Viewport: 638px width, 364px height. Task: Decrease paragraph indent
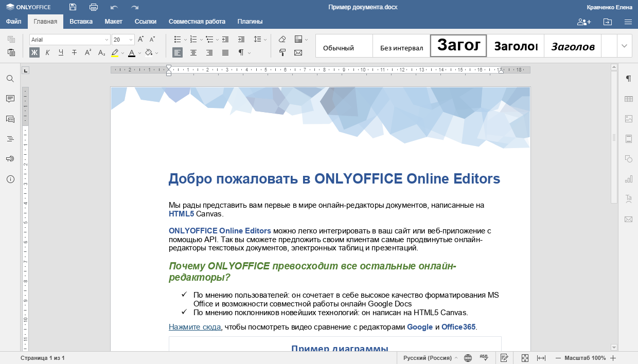tap(225, 40)
